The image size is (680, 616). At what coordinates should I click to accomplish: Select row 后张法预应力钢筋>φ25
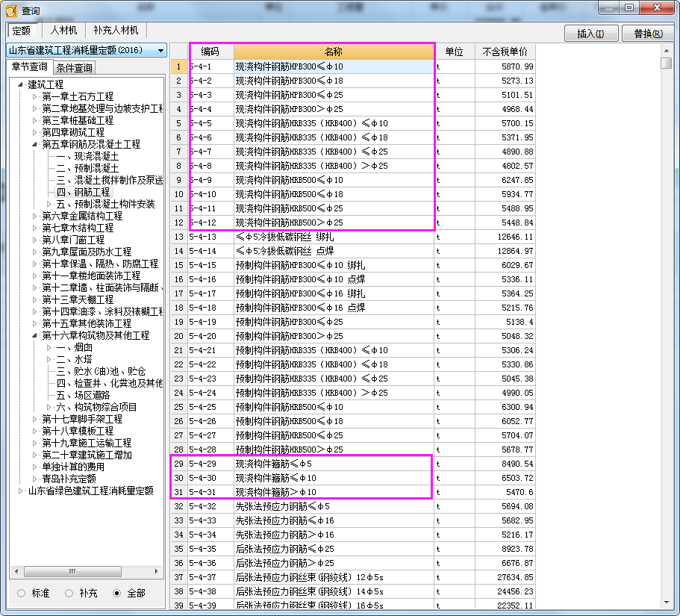point(334,563)
